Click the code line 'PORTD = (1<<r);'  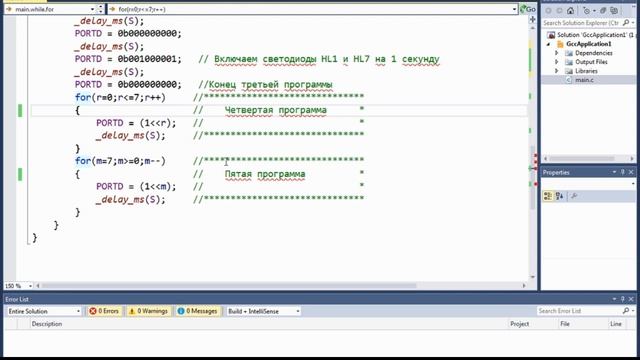(x=136, y=123)
